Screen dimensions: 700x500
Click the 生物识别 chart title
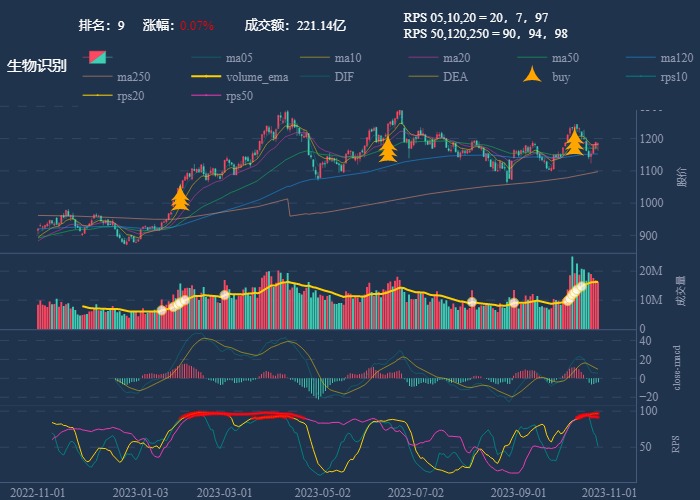(37, 66)
